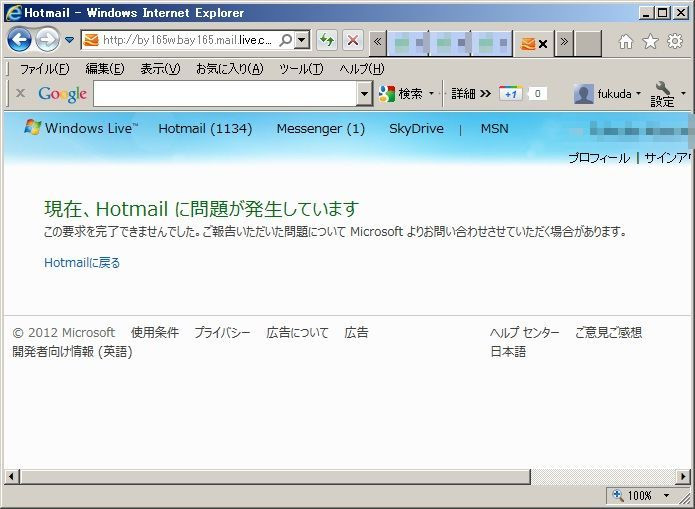Click the horizontal scrollbar thumb
Image resolution: width=695 pixels, height=509 pixels.
point(275,477)
